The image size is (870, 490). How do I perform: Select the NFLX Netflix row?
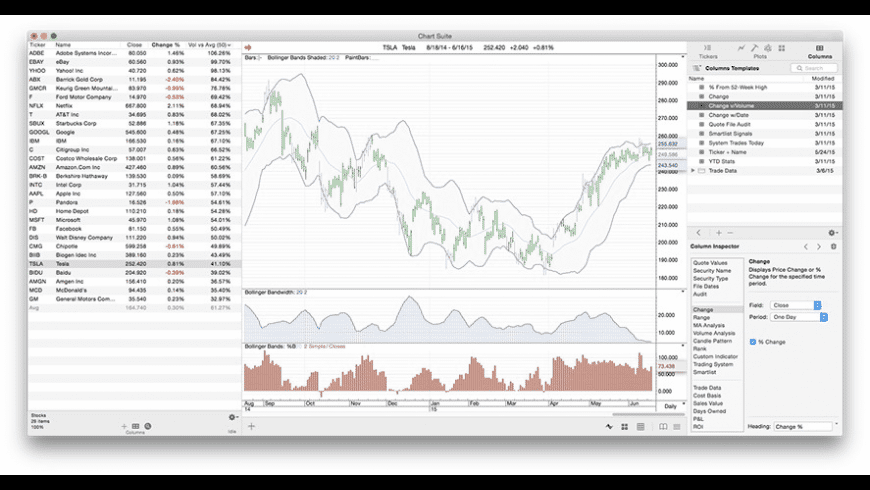click(x=135, y=106)
